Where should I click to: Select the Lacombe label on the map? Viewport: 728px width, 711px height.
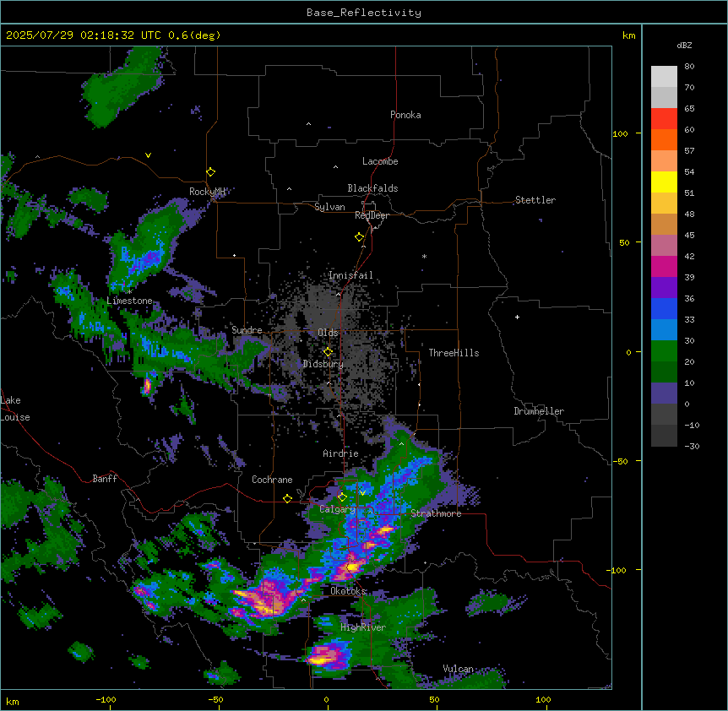point(380,161)
